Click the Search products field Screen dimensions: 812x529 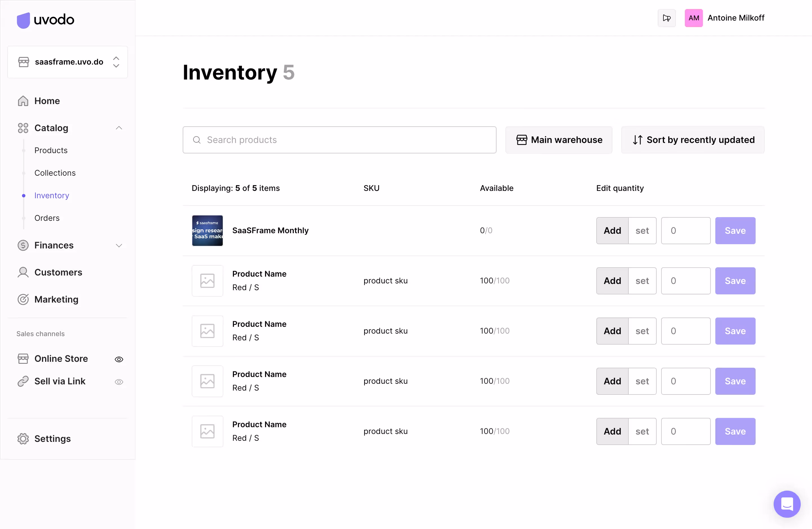coord(339,140)
